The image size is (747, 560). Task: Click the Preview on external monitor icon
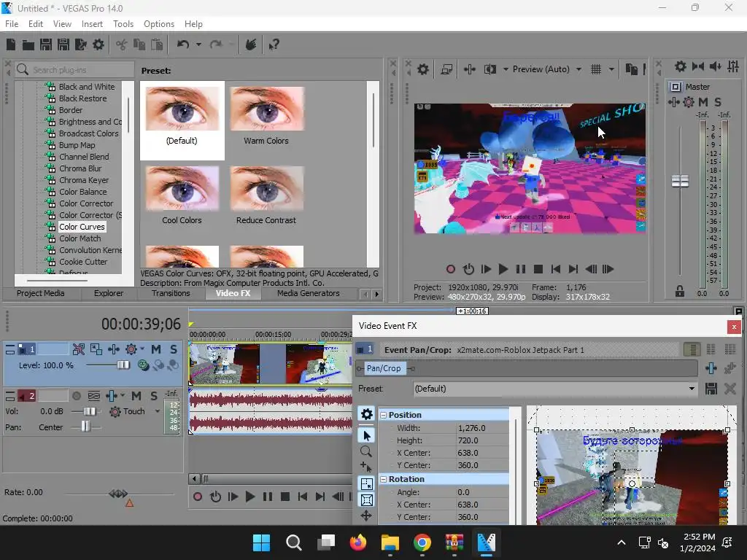click(x=446, y=69)
